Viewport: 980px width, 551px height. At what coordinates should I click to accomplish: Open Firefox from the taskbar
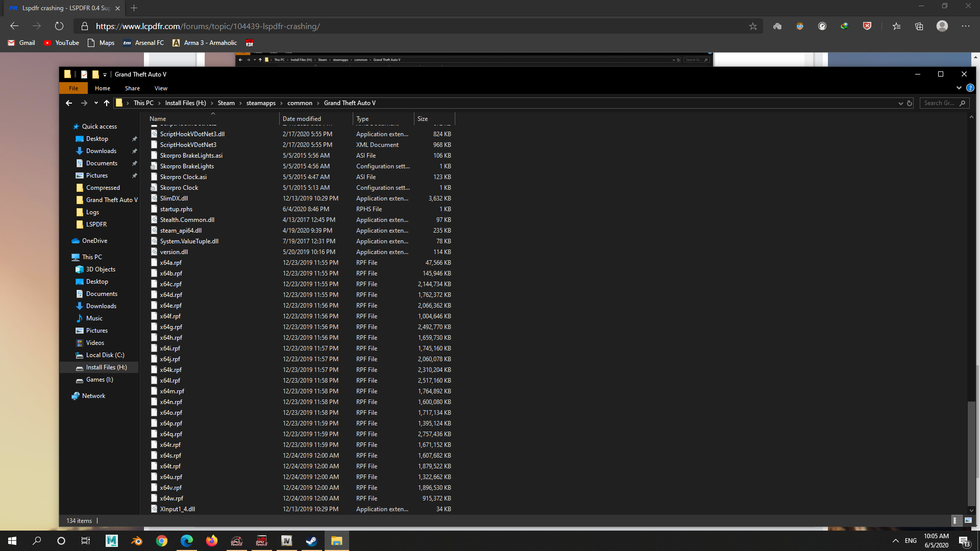(x=211, y=541)
